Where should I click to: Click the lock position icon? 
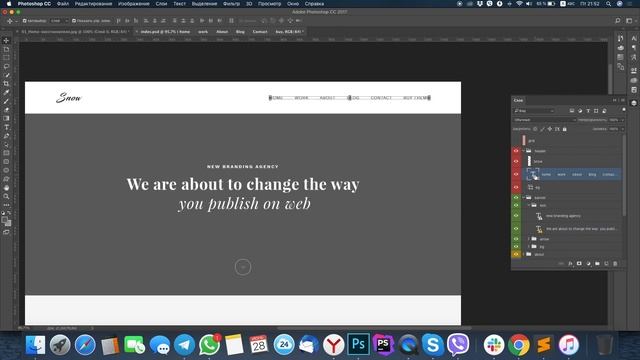[x=550, y=129]
